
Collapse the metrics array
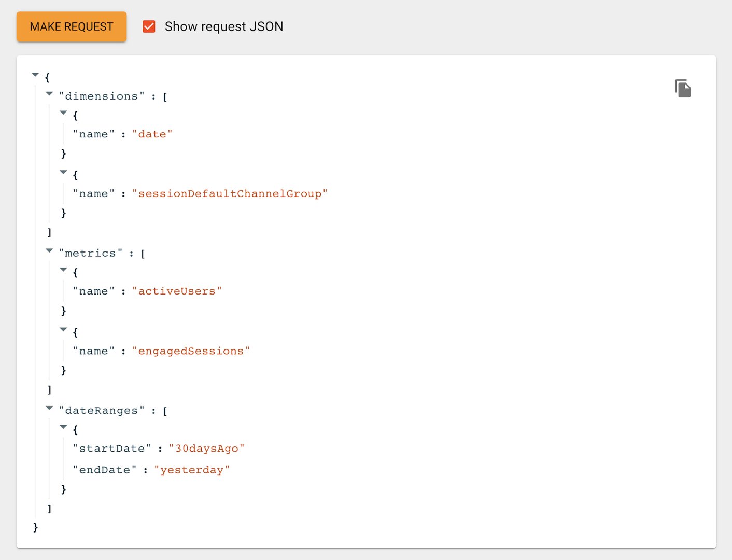coord(49,250)
